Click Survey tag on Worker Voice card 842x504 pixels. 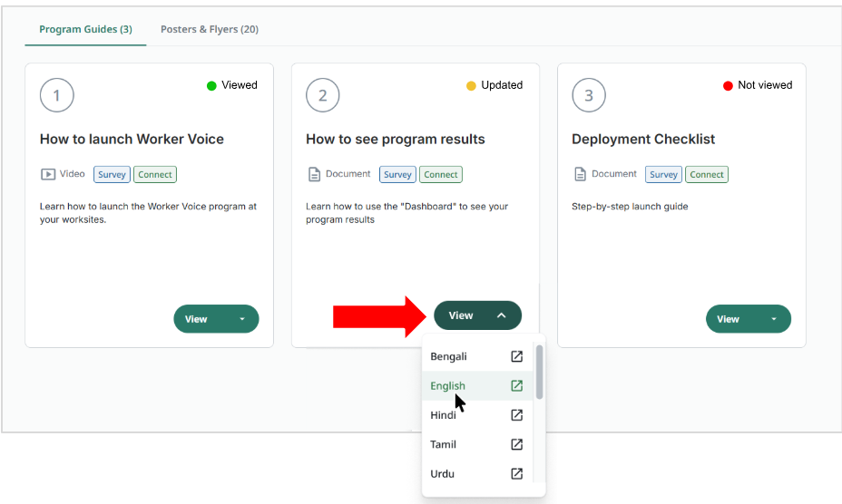pyautogui.click(x=112, y=174)
